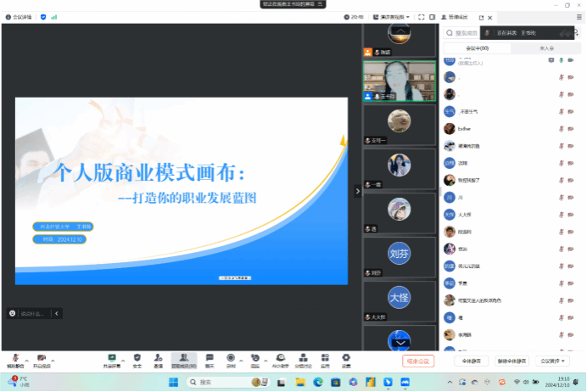Switch to Not Joined tab

point(546,48)
